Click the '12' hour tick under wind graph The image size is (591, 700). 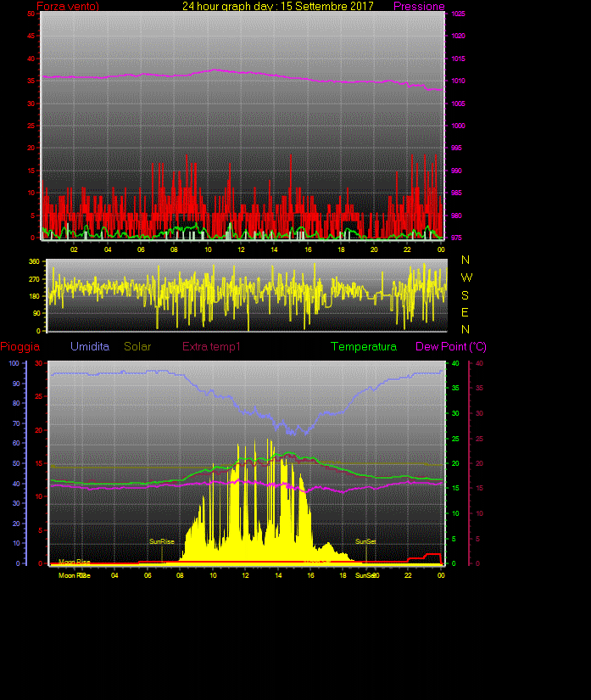click(x=241, y=249)
